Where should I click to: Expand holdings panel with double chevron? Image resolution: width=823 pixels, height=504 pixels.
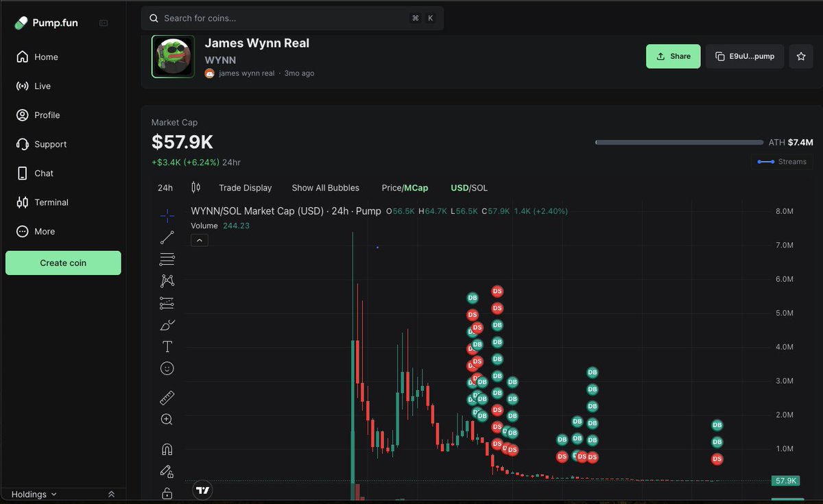coord(111,494)
